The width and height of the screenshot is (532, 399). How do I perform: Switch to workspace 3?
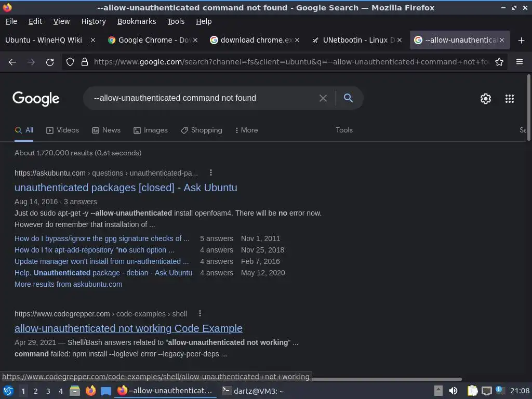click(48, 391)
